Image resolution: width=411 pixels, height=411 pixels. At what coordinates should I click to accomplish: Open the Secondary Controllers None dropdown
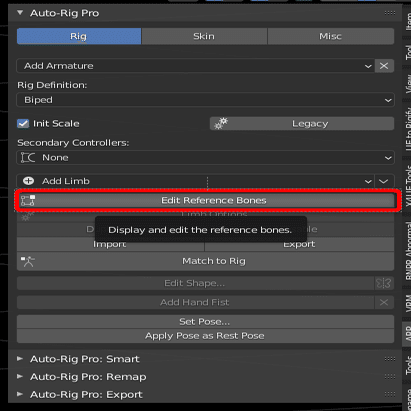coord(205,157)
